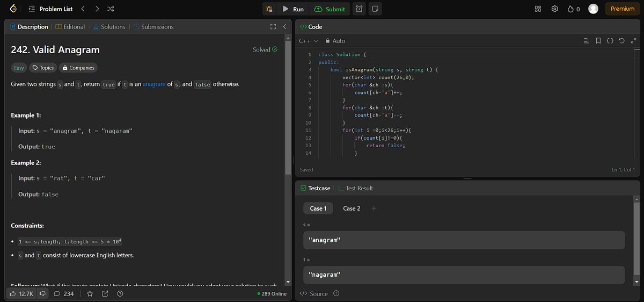Click the Saved status text

tap(306, 170)
